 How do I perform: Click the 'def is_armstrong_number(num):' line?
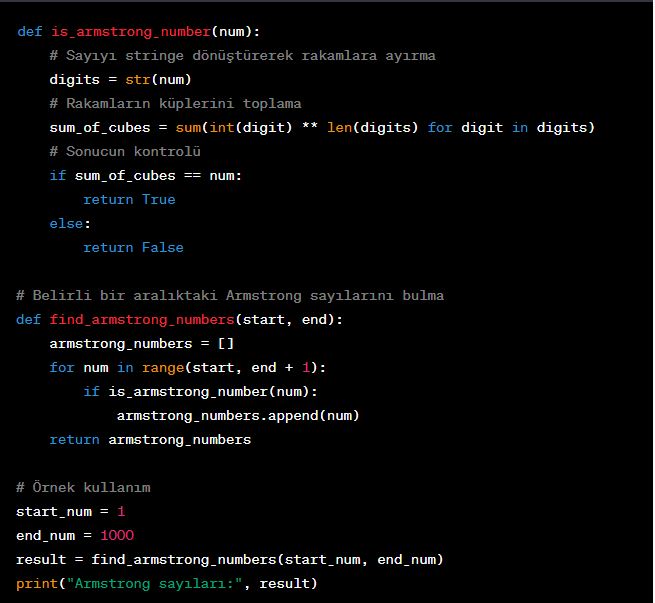tap(138, 32)
